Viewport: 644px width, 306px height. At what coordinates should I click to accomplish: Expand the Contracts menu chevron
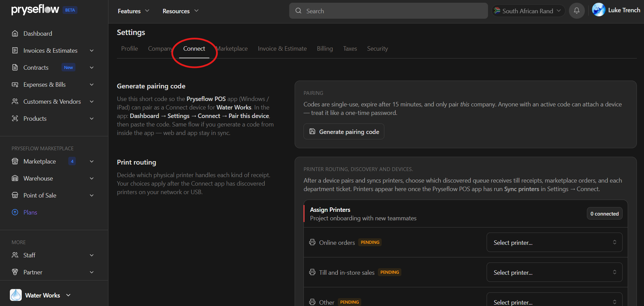pyautogui.click(x=91, y=67)
